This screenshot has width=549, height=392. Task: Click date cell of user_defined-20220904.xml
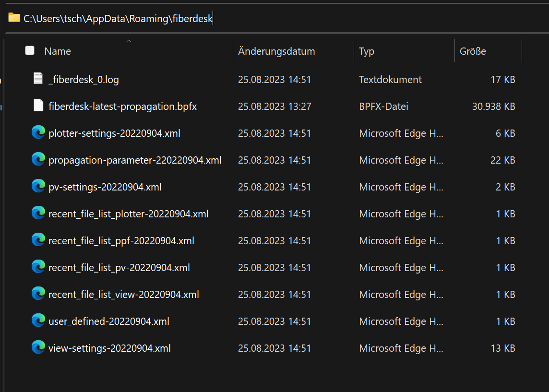pyautogui.click(x=274, y=321)
